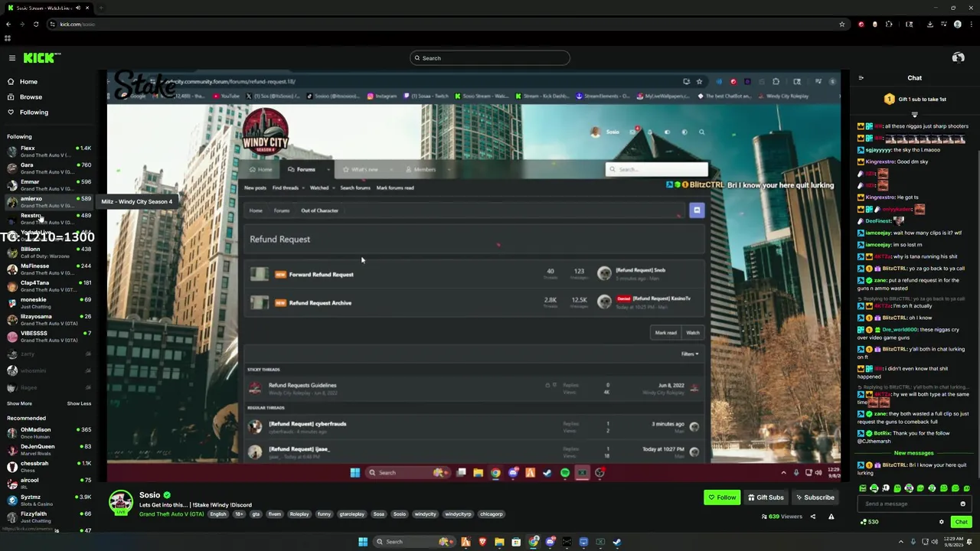Open the user profile avatar menu
Viewport: 980px width, 551px height.
[958, 58]
